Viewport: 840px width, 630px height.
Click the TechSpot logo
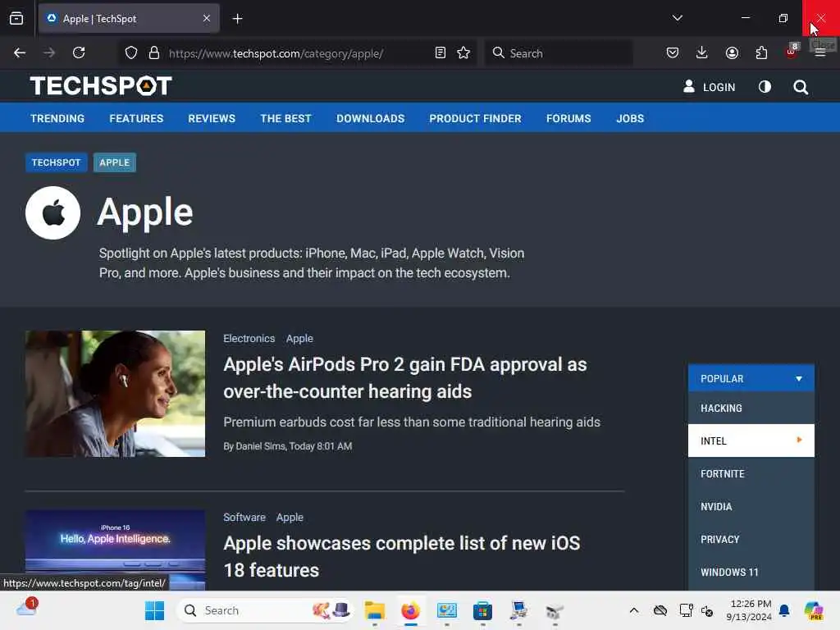[101, 85]
